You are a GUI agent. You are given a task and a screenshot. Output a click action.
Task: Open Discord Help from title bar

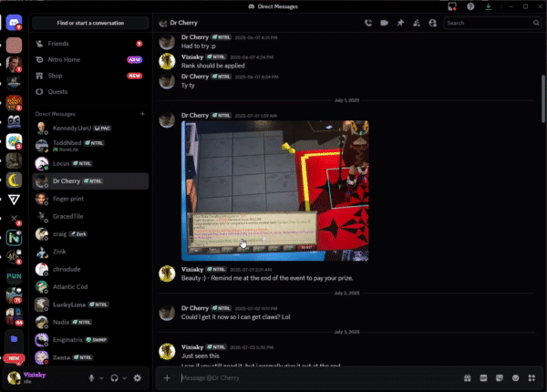coord(470,6)
